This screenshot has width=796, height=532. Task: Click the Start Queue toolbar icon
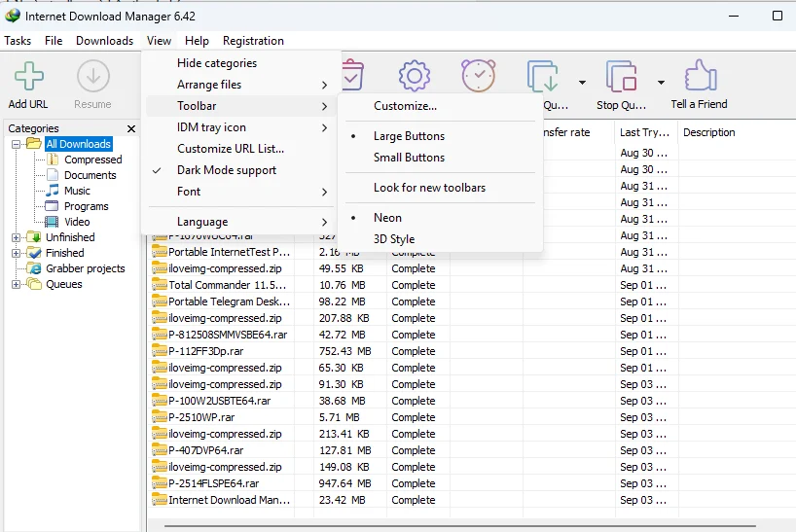[x=543, y=76]
